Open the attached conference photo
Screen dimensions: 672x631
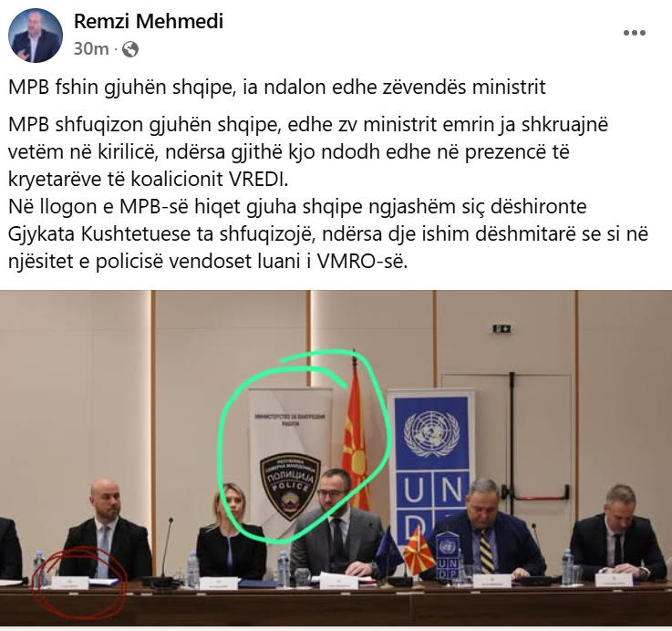click(336, 460)
